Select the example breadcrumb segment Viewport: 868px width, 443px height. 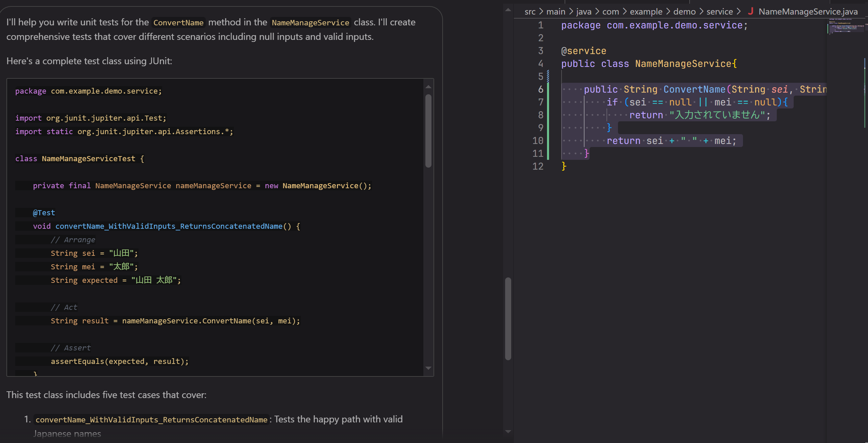coord(646,12)
